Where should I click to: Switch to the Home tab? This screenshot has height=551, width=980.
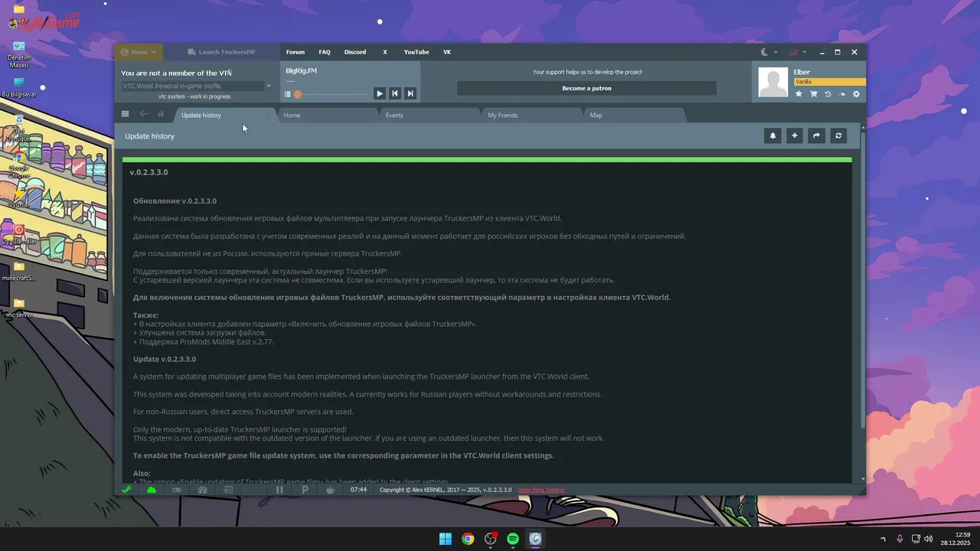click(x=327, y=115)
